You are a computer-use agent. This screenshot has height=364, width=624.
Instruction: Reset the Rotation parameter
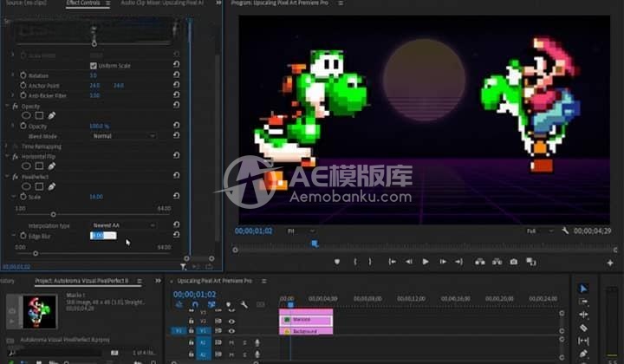177,75
